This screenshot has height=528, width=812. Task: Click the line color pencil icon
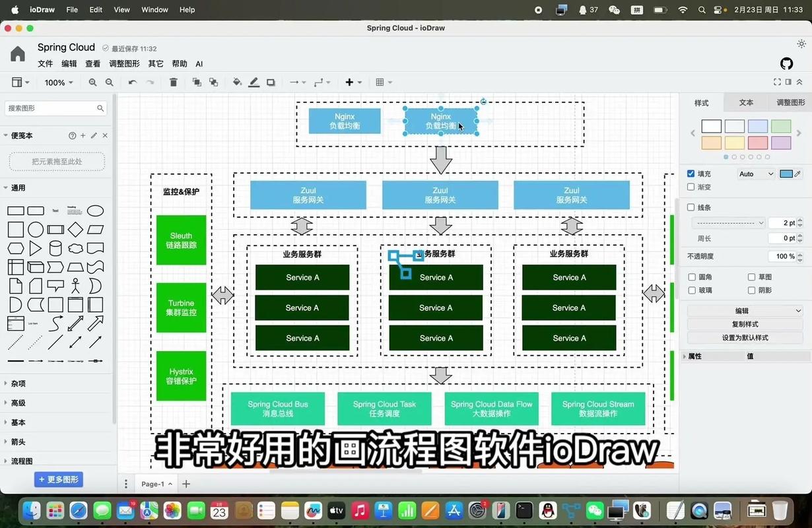click(x=254, y=82)
